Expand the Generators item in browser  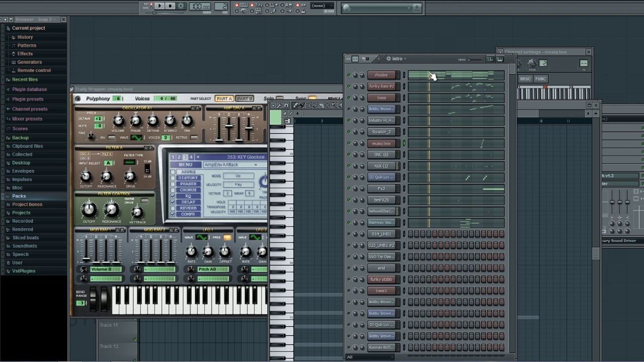pyautogui.click(x=30, y=62)
